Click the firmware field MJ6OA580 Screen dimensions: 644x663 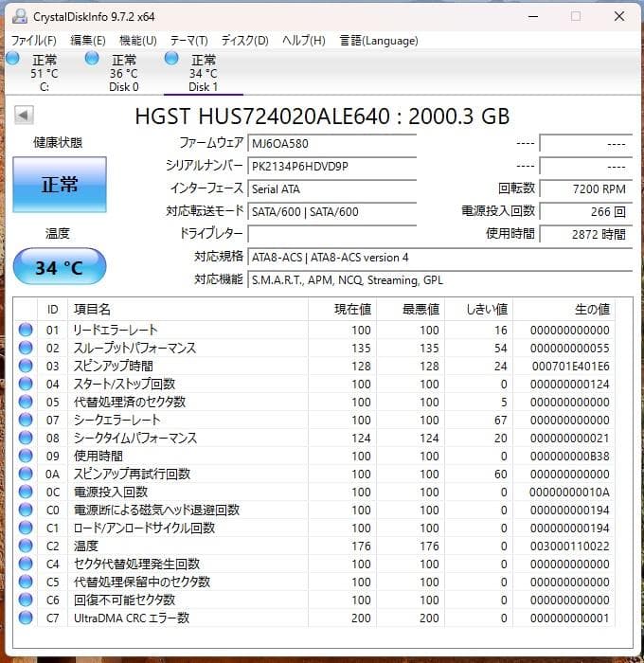pos(331,143)
